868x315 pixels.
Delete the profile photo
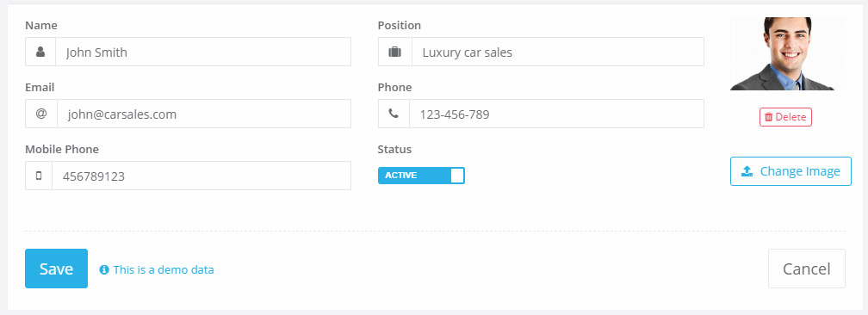tap(785, 117)
